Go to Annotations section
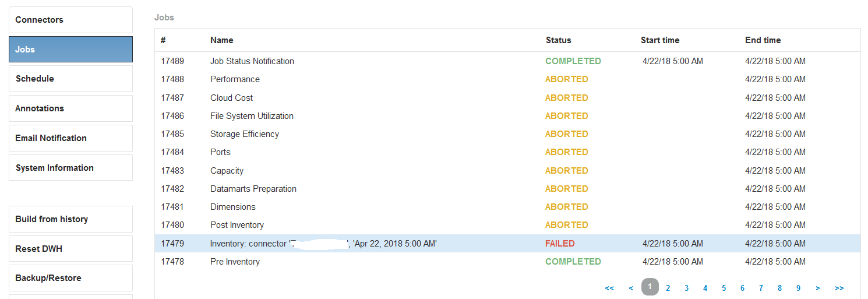The height and width of the screenshot is (299, 868). 70,108
